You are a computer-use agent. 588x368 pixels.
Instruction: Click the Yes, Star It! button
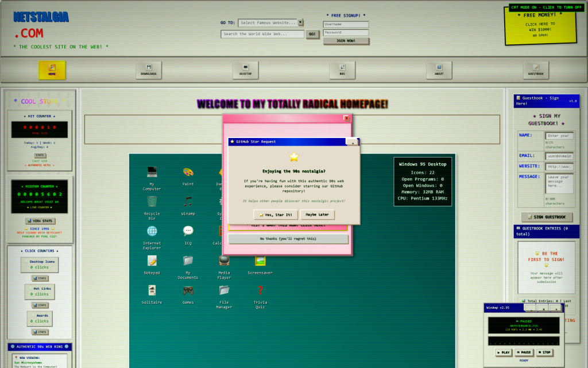pos(276,214)
